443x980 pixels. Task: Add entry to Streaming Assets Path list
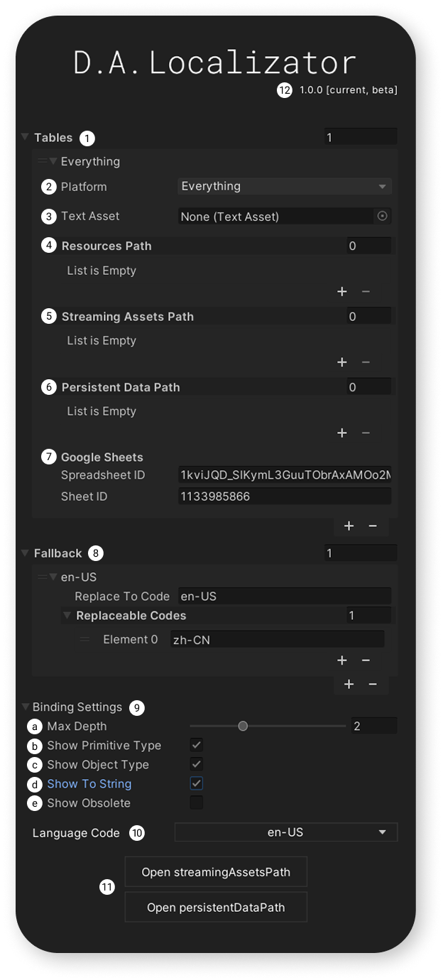click(x=341, y=362)
